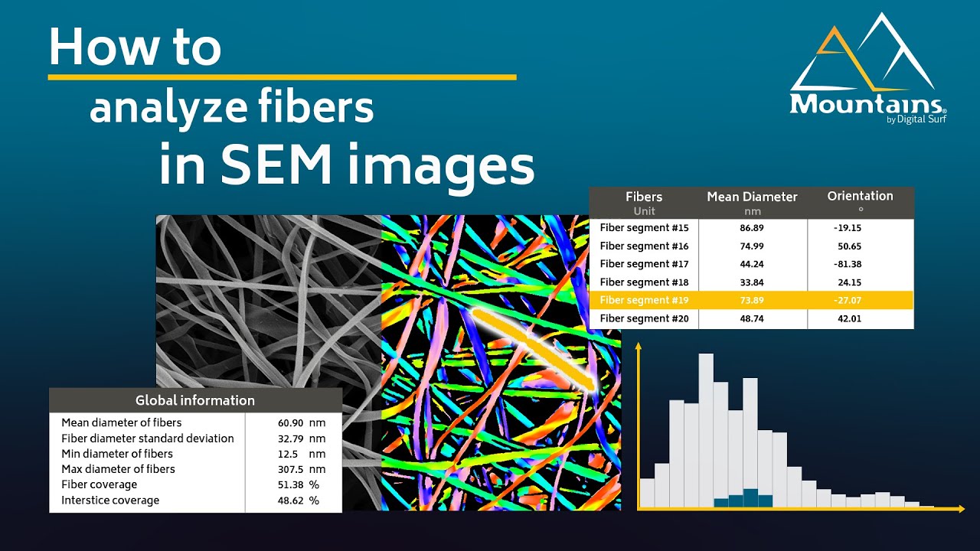The image size is (980, 551).
Task: Click the orientation value 42.01
Action: pyautogui.click(x=849, y=318)
